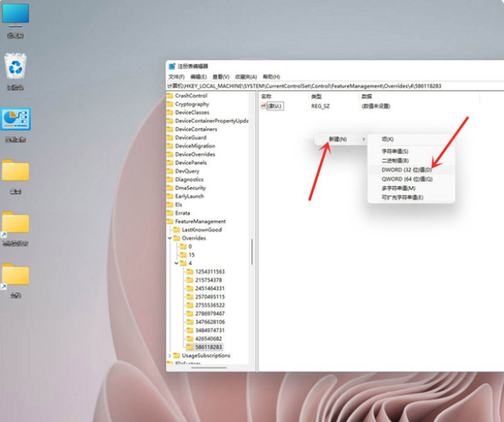Image resolution: width=504 pixels, height=422 pixels.
Task: Click the LastKnownGood key folder icon
Action: click(175, 230)
